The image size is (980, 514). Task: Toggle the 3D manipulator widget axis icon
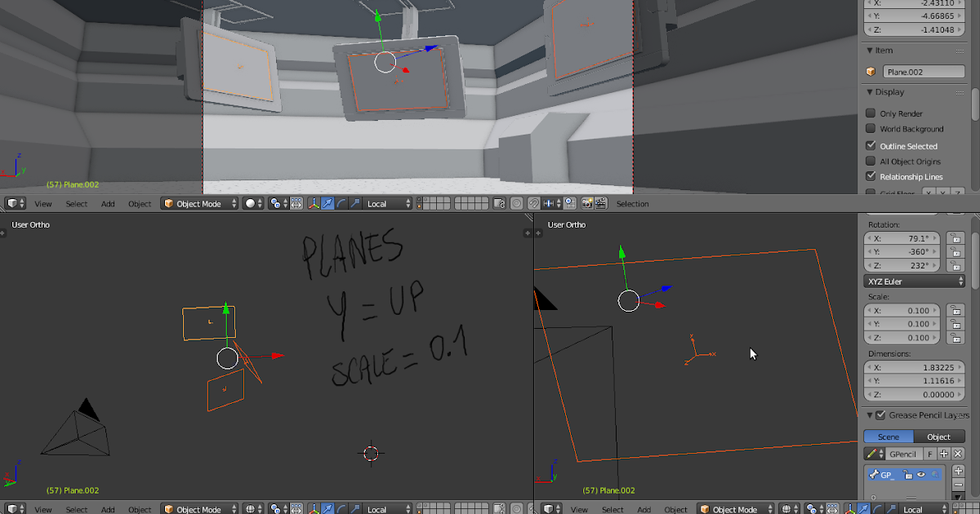(314, 203)
